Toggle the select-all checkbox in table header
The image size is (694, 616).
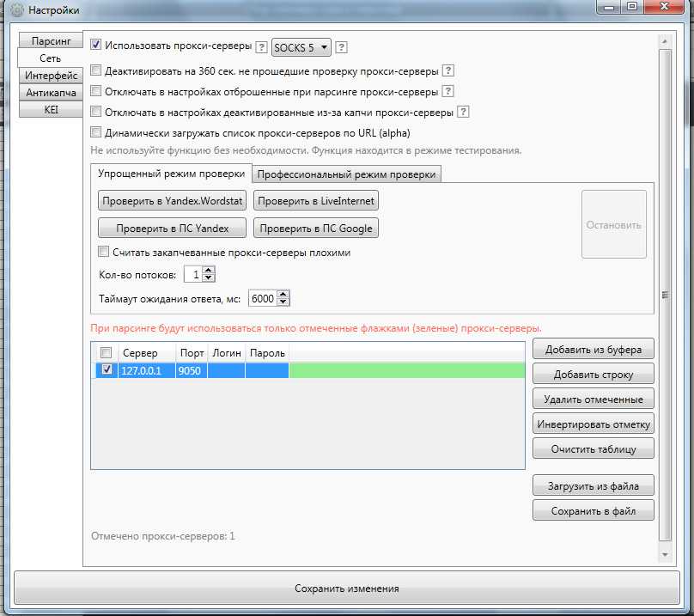(107, 353)
